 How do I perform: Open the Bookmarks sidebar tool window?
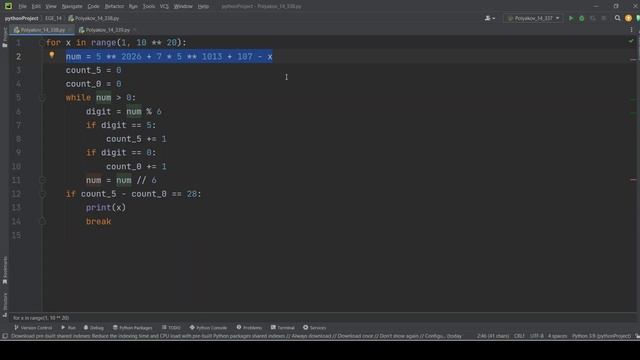click(x=4, y=270)
